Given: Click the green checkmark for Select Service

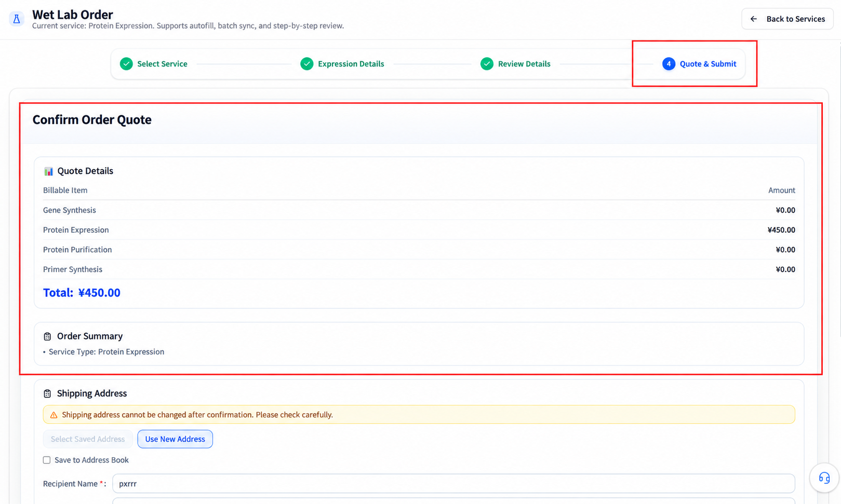Looking at the screenshot, I should coord(126,64).
